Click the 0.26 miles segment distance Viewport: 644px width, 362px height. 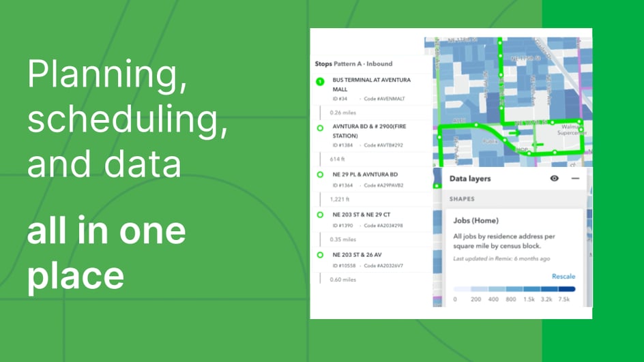[x=342, y=112]
